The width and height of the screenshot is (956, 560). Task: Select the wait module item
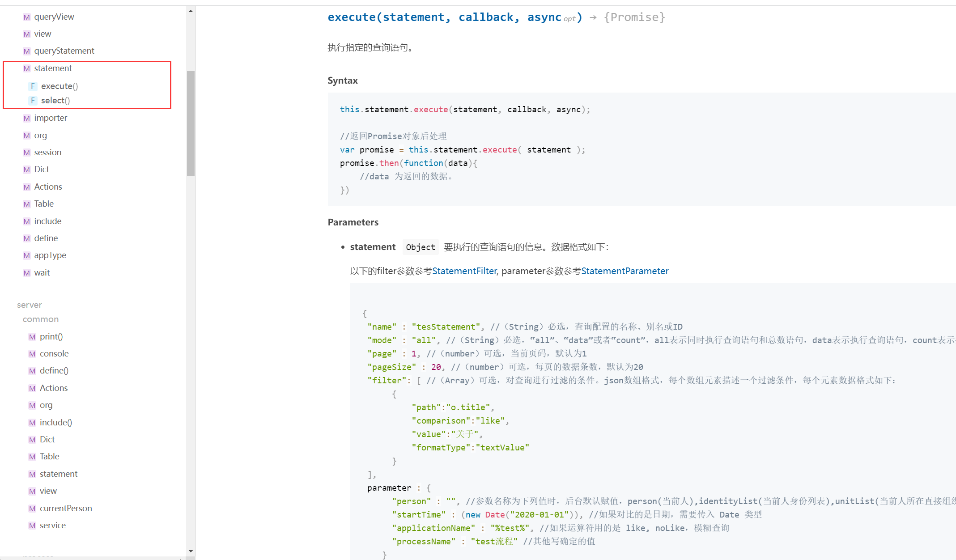42,273
